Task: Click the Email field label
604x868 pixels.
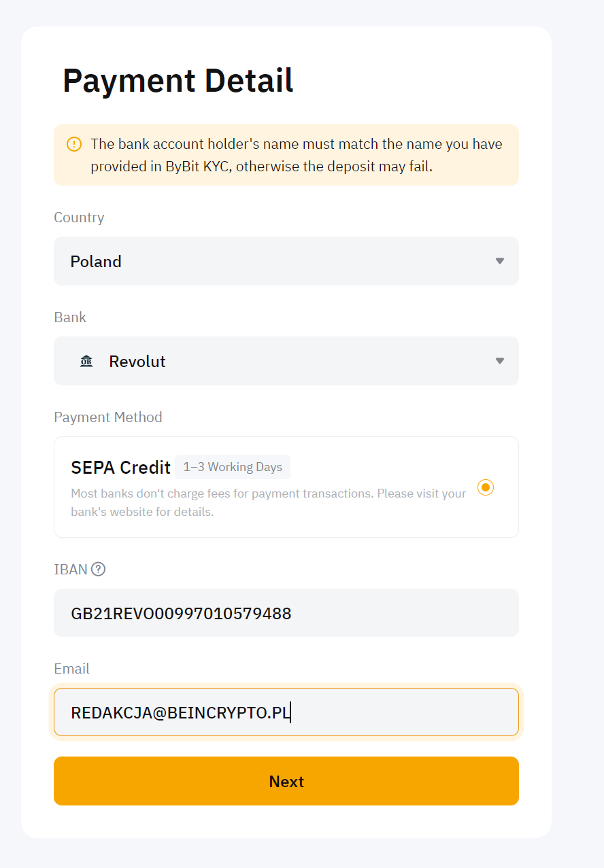Action: (x=71, y=669)
